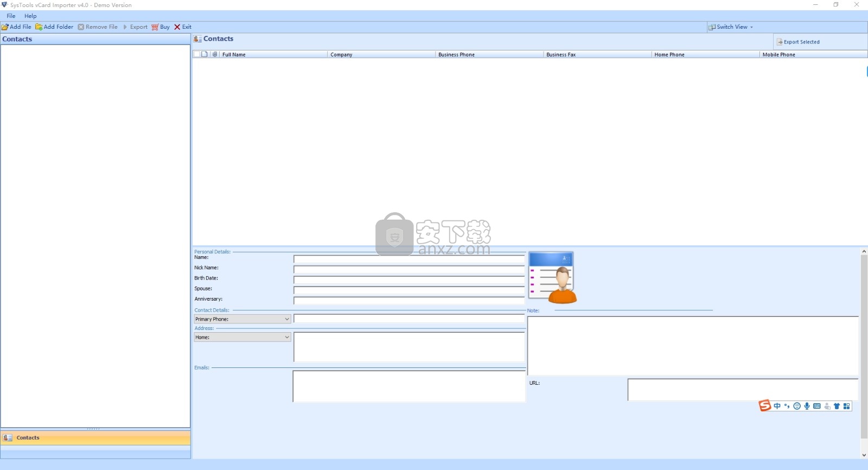
Task: Click the attachment icon column header
Action: (215, 54)
